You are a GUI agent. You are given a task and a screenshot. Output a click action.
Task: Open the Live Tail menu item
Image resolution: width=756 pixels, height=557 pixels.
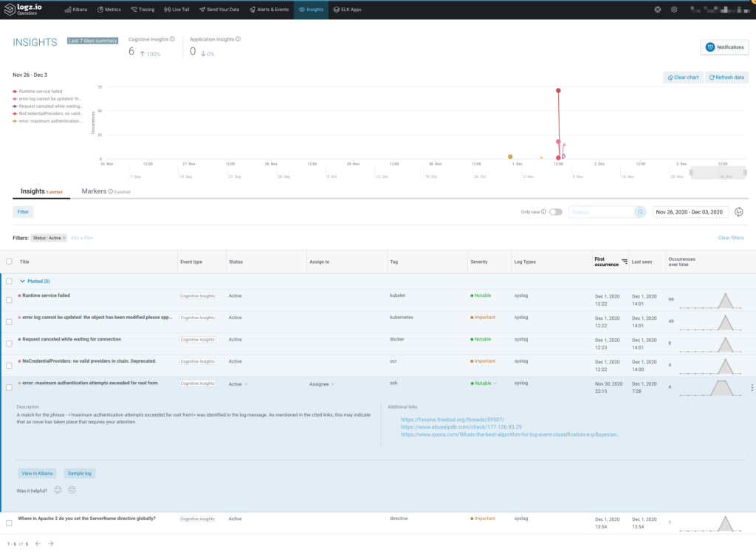[x=176, y=9]
